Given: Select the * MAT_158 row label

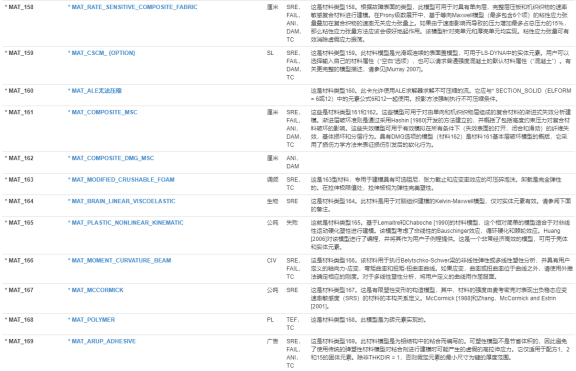Looking at the screenshot, I should 19,7.
